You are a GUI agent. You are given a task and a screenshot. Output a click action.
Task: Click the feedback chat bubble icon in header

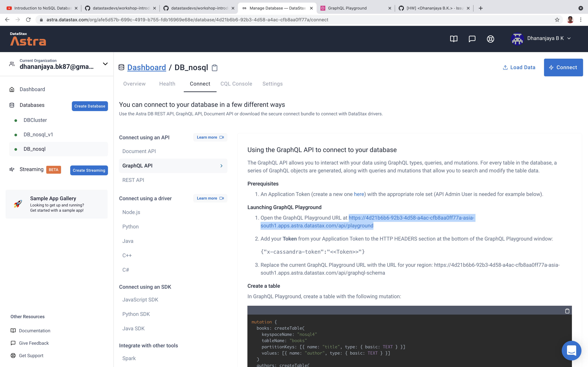pyautogui.click(x=472, y=39)
